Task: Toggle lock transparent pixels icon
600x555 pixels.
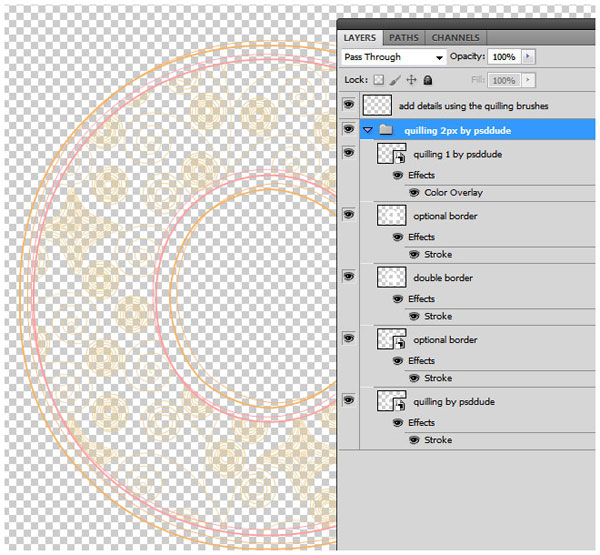Action: tap(378, 80)
